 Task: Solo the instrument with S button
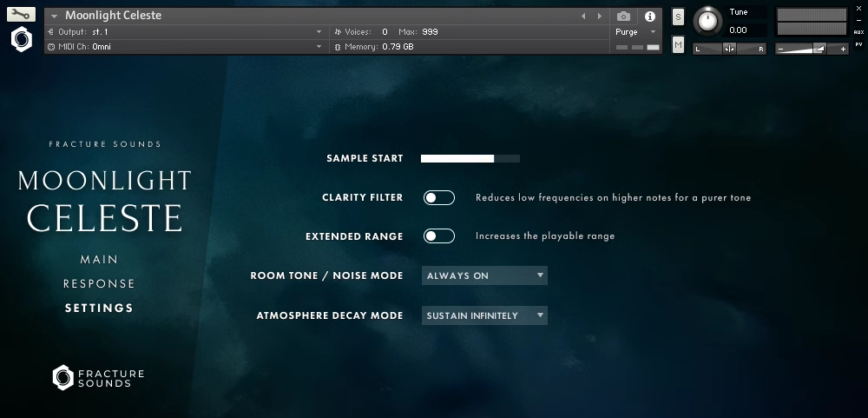pyautogui.click(x=678, y=17)
